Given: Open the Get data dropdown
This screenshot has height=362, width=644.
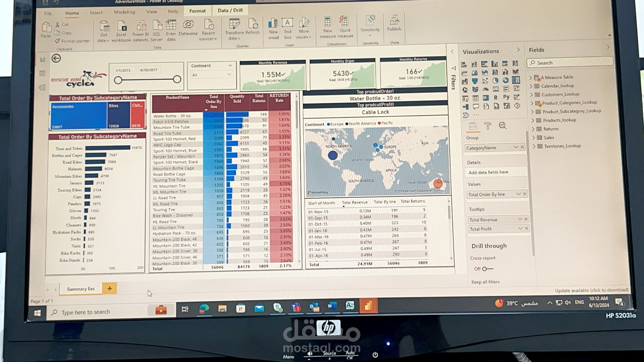Looking at the screenshot, I should (x=104, y=31).
